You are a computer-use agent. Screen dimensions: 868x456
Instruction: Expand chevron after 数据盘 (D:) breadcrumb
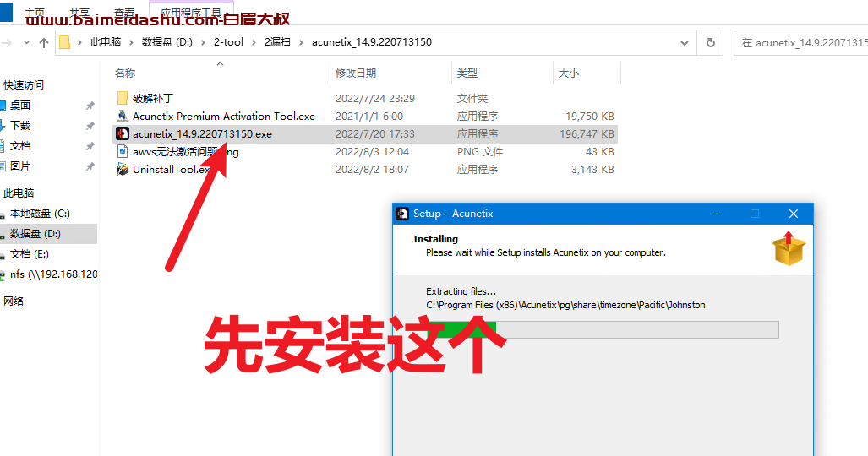click(x=203, y=42)
